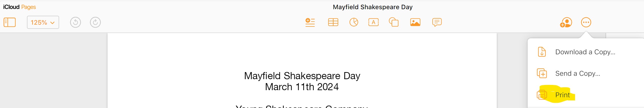Viewport: 644px width, 108px height.
Task: Add a comment with Comment icon
Action: [x=437, y=22]
